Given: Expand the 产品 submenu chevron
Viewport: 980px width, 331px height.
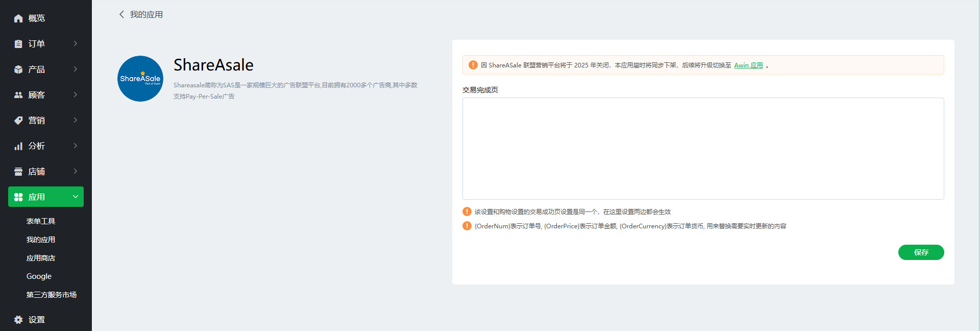Looking at the screenshot, I should click(76, 69).
